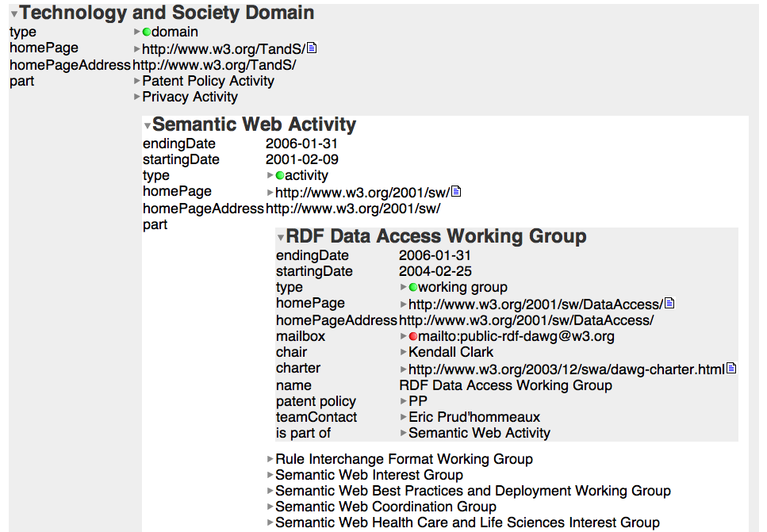The height and width of the screenshot is (532, 767).
Task: Expand Semantic Web Health Care and Life Sciences group
Action: [x=270, y=522]
